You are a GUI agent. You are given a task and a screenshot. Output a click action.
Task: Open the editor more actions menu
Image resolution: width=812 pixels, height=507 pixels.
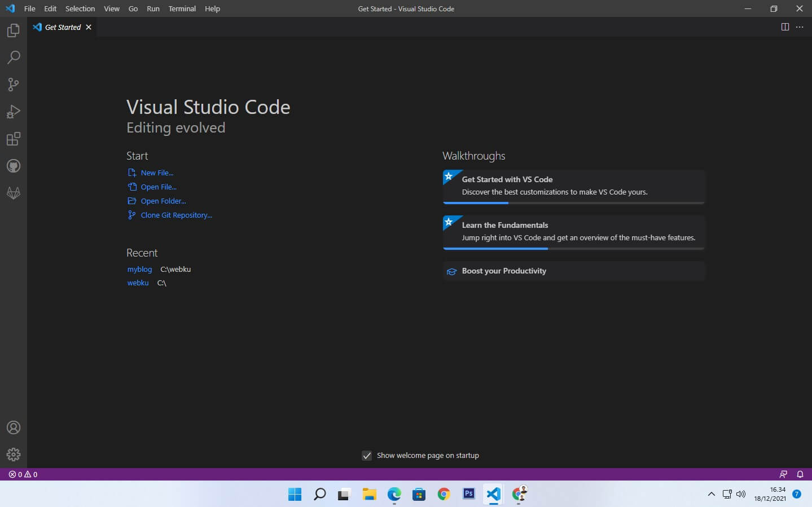click(x=800, y=27)
